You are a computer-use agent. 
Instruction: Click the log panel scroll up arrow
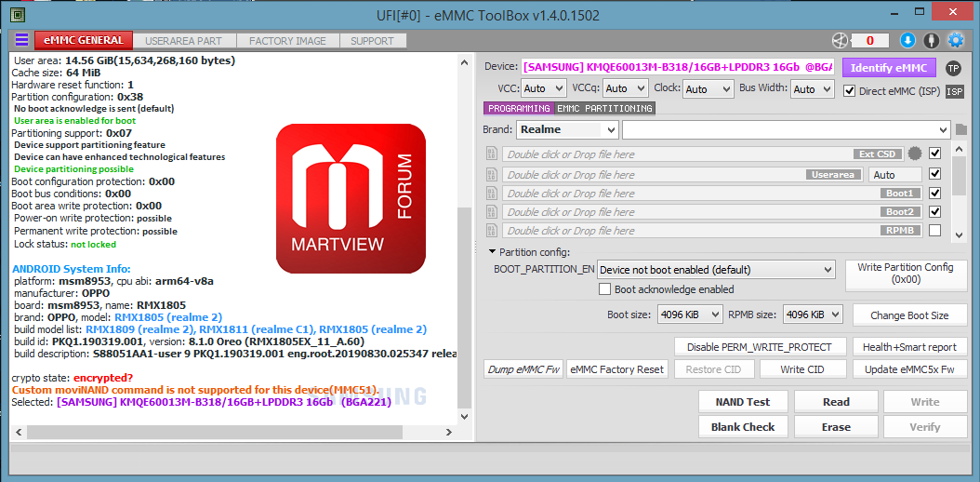[x=463, y=62]
